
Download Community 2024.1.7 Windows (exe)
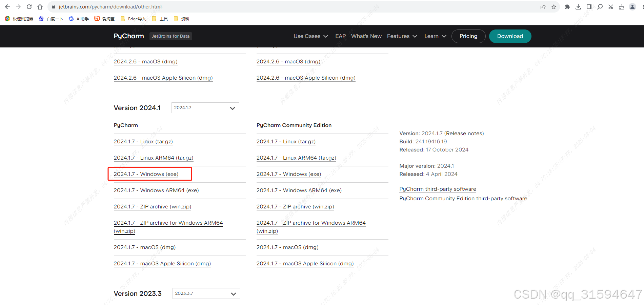[289, 174]
